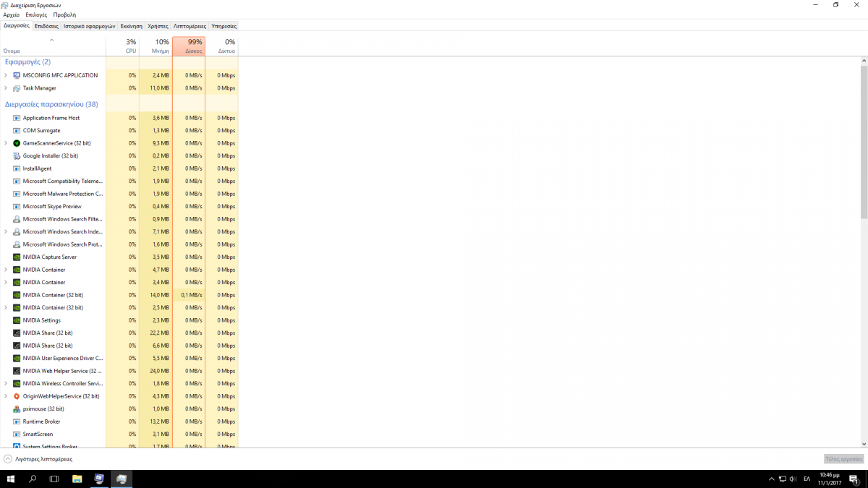
Task: Switch to the Ιστορικό εφαρμογών tab
Action: click(x=90, y=26)
